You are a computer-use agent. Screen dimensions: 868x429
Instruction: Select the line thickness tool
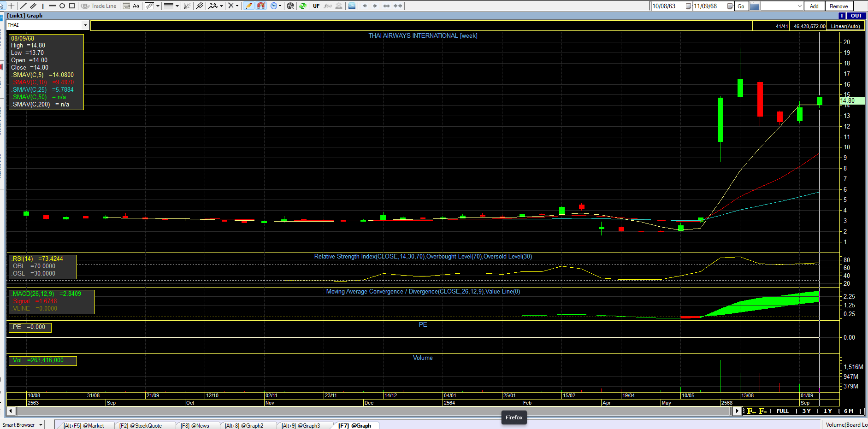click(169, 6)
